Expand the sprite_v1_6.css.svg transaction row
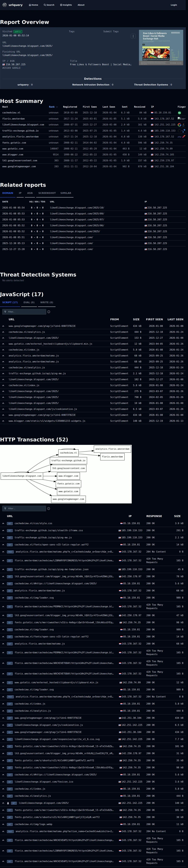This screenshot has width=188, height=868. 3,739
